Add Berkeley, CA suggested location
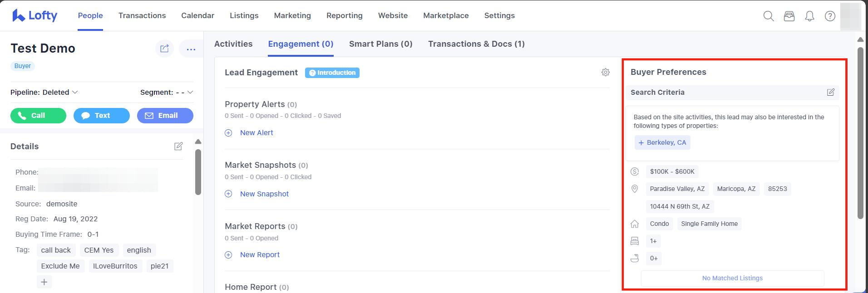This screenshot has height=293, width=868. coord(662,142)
